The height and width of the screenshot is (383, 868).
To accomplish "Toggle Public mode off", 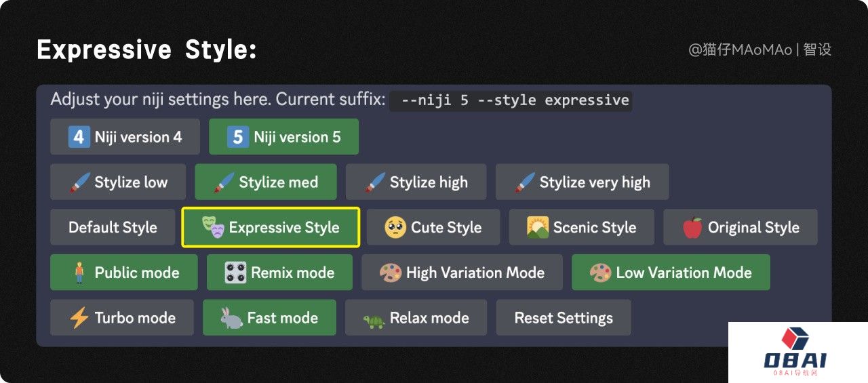I will [124, 273].
